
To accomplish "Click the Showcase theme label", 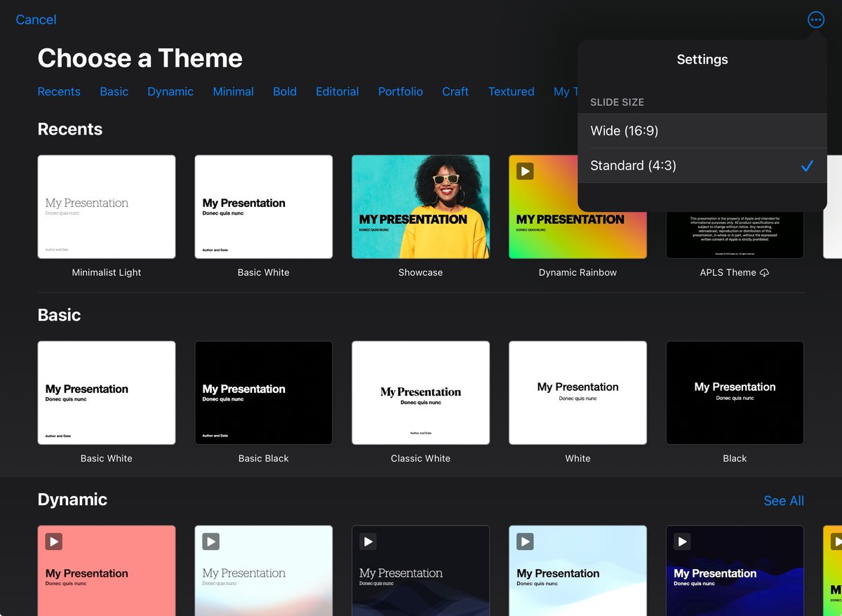I will pyautogui.click(x=420, y=273).
